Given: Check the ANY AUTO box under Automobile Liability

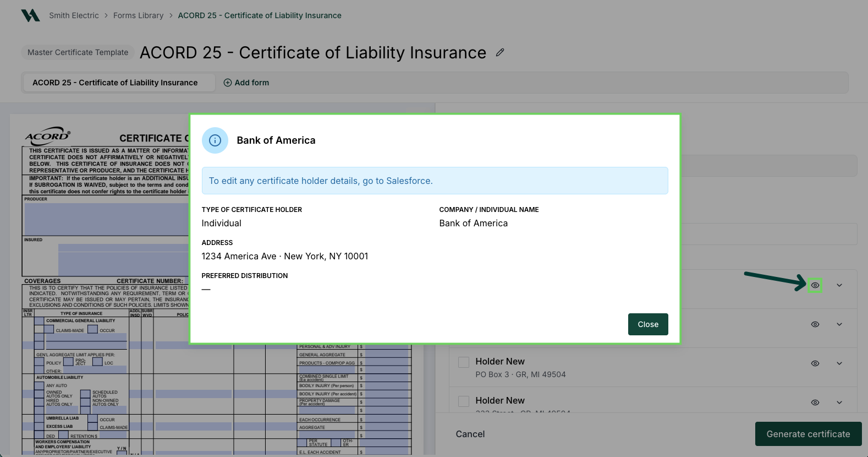Looking at the screenshot, I should (39, 385).
